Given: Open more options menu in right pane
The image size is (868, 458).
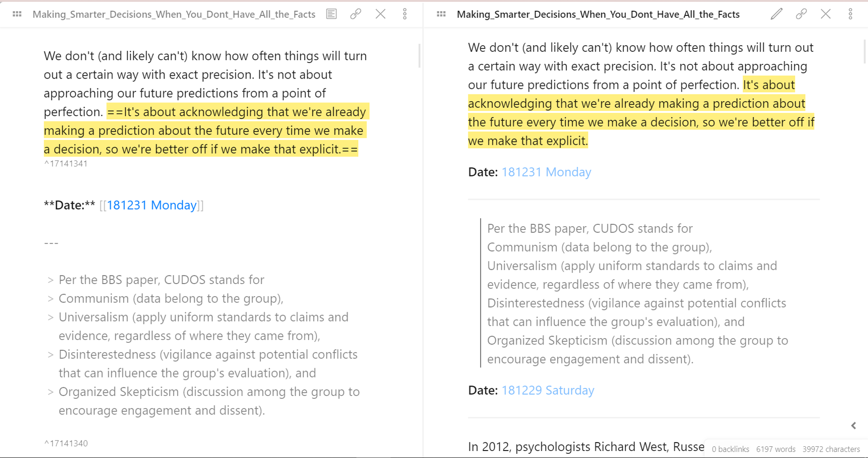Looking at the screenshot, I should [850, 14].
